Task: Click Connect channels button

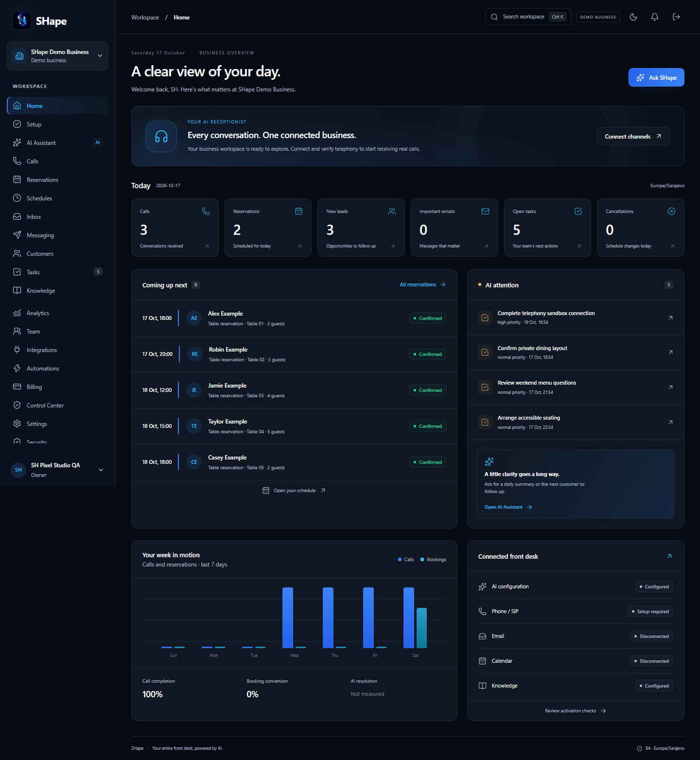Action: [633, 136]
